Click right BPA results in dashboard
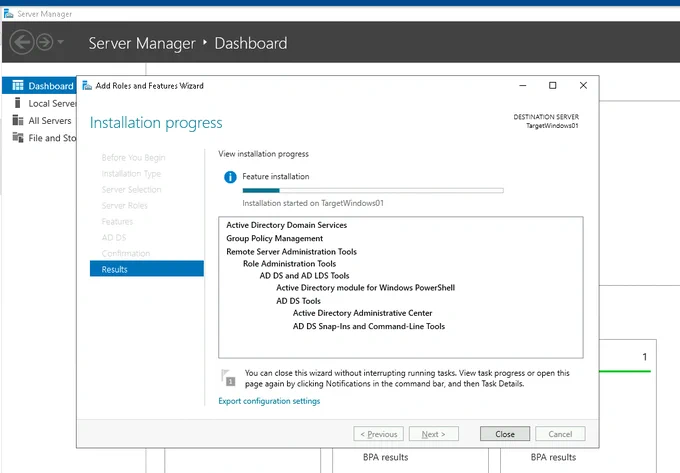This screenshot has width=680, height=473. tap(553, 457)
